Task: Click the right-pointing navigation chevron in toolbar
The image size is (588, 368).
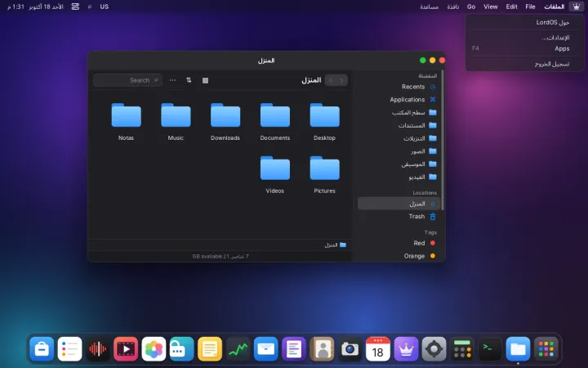Action: [341, 80]
